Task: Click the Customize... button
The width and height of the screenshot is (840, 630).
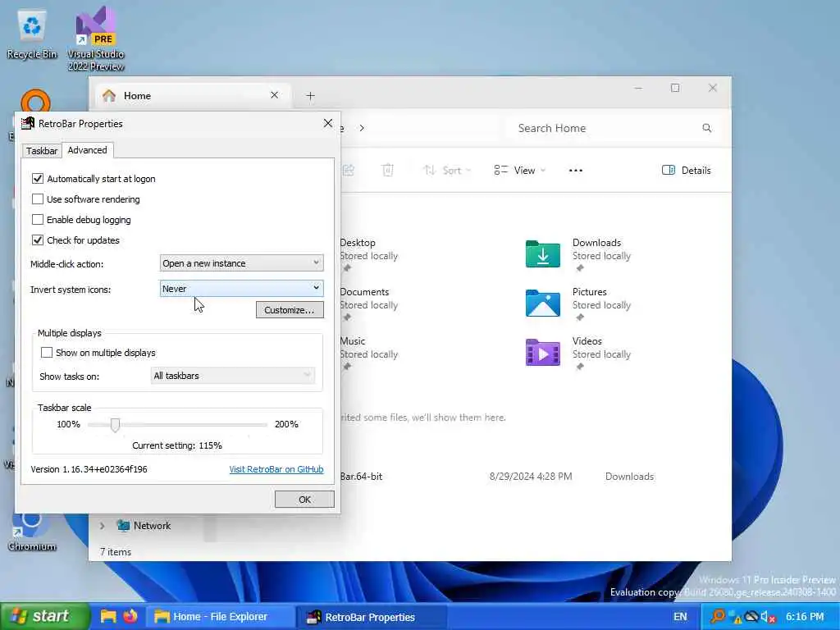Action: point(290,309)
